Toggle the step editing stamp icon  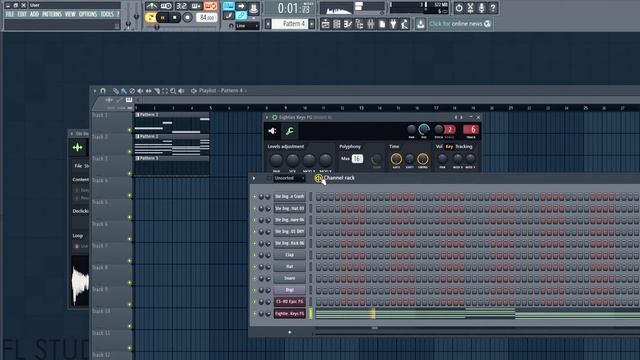[254, 7]
